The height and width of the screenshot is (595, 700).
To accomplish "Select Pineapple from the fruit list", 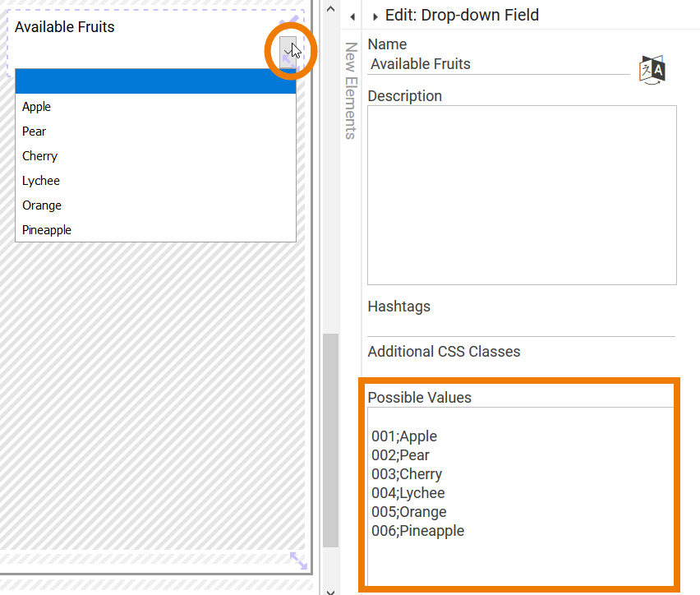I will pyautogui.click(x=47, y=229).
